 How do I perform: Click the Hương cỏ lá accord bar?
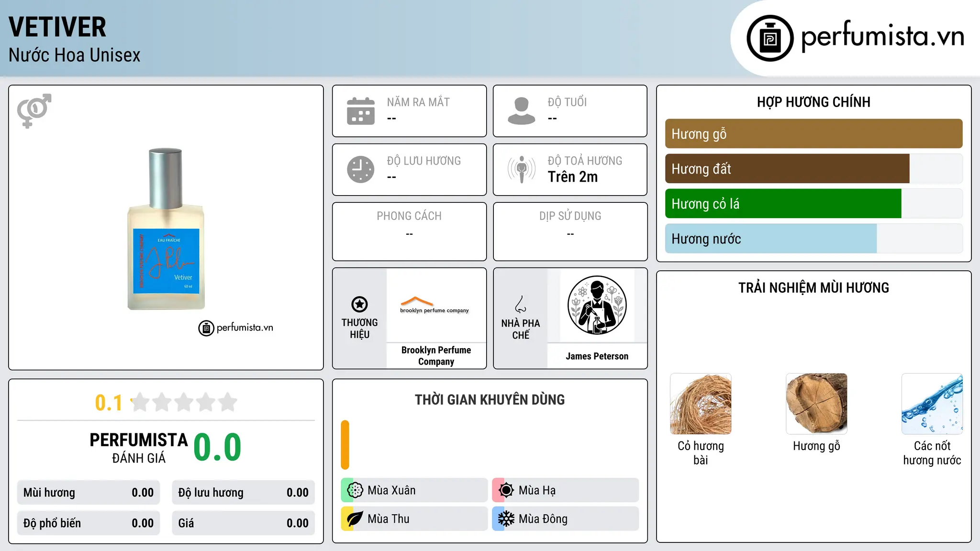click(x=813, y=204)
